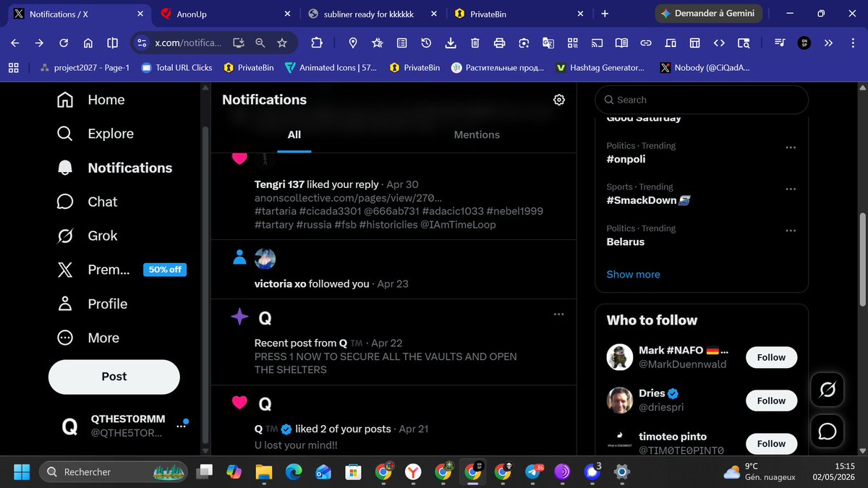Open Windows Start menu

22,472
